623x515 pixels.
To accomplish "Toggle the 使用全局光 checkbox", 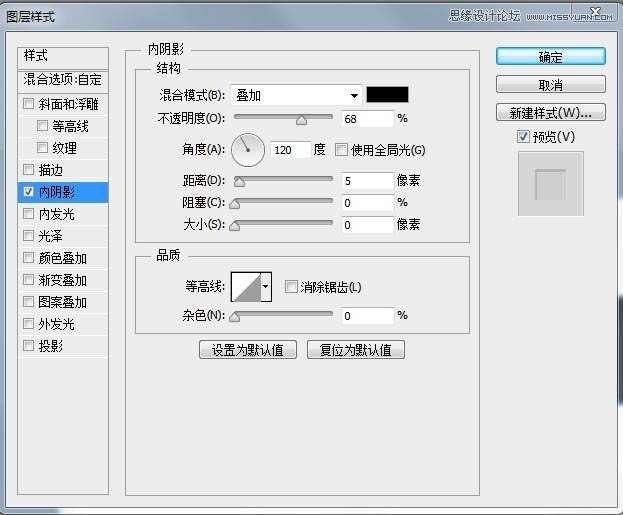I will coord(341,150).
